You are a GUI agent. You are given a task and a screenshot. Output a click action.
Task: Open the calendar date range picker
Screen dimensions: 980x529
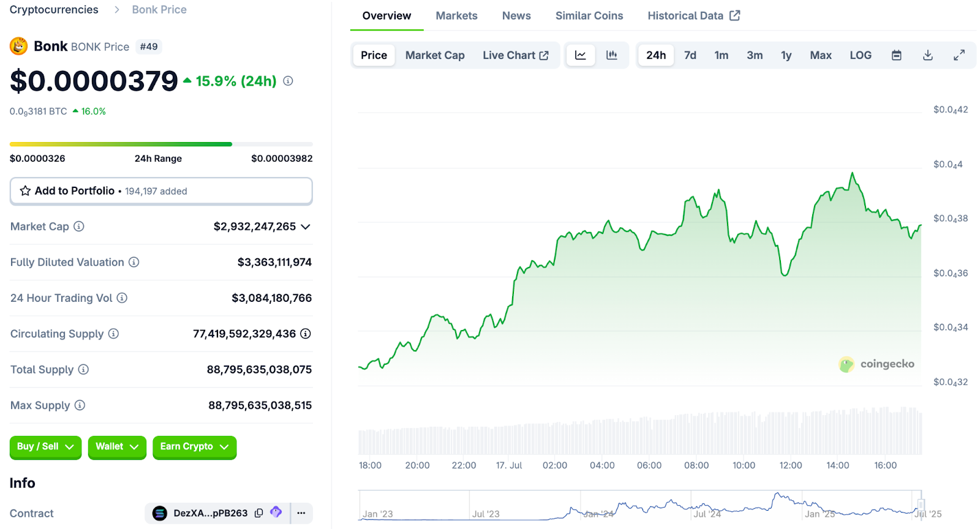point(896,55)
